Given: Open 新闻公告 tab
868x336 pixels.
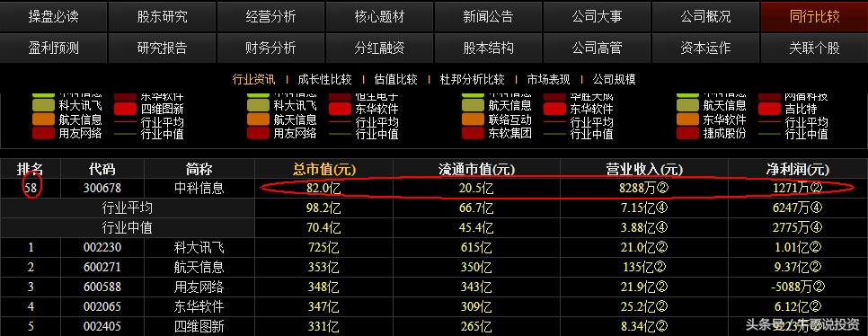Looking at the screenshot, I should pyautogui.click(x=488, y=16).
